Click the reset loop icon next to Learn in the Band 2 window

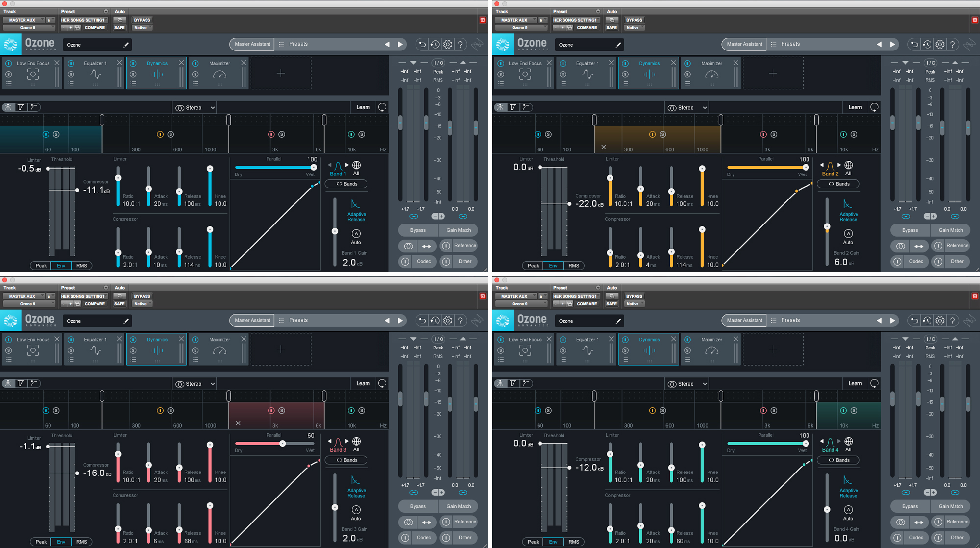coord(874,107)
